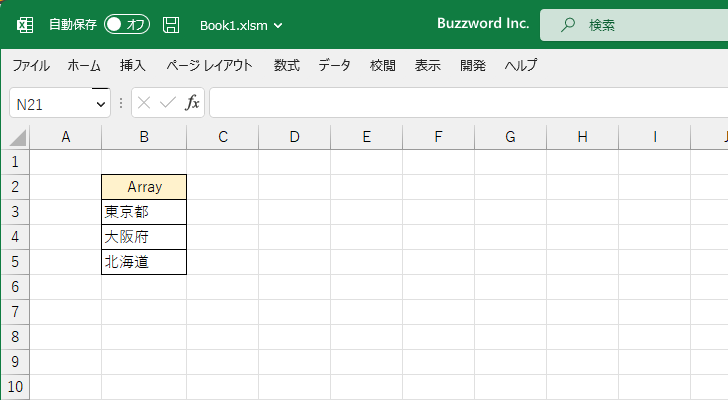Open the 校閲 tab
This screenshot has height=400, width=728.
tap(383, 65)
